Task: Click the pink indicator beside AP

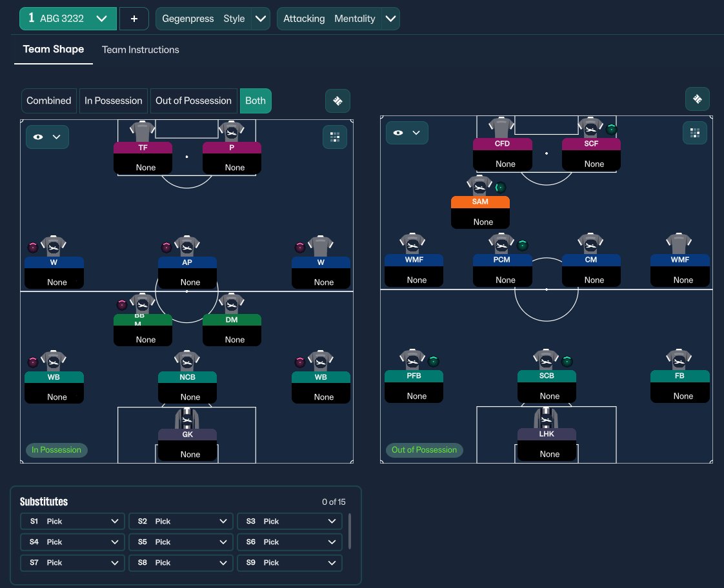Action: pyautogui.click(x=166, y=248)
